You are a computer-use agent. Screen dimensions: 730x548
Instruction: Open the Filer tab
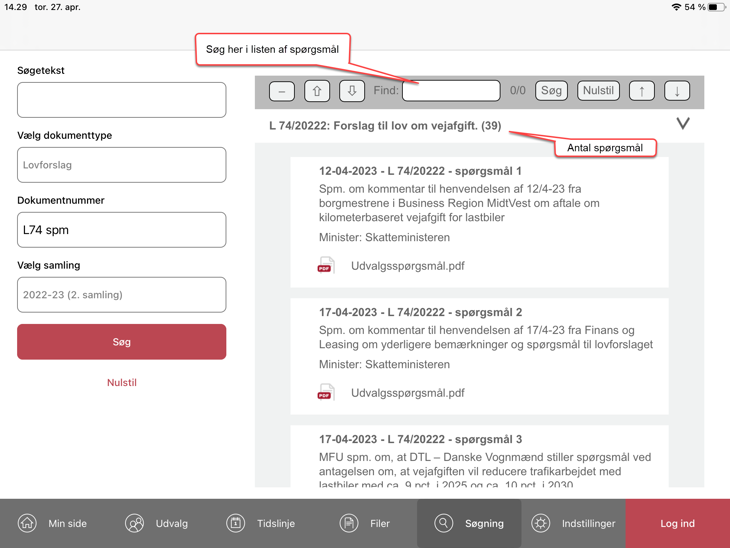tap(365, 523)
